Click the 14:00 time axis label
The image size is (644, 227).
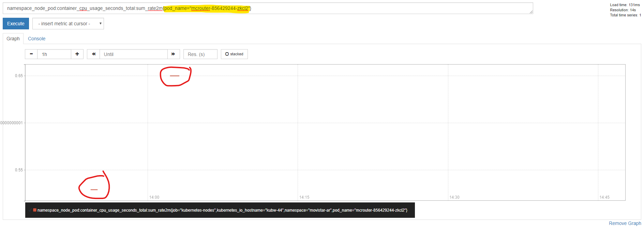[x=154, y=197]
